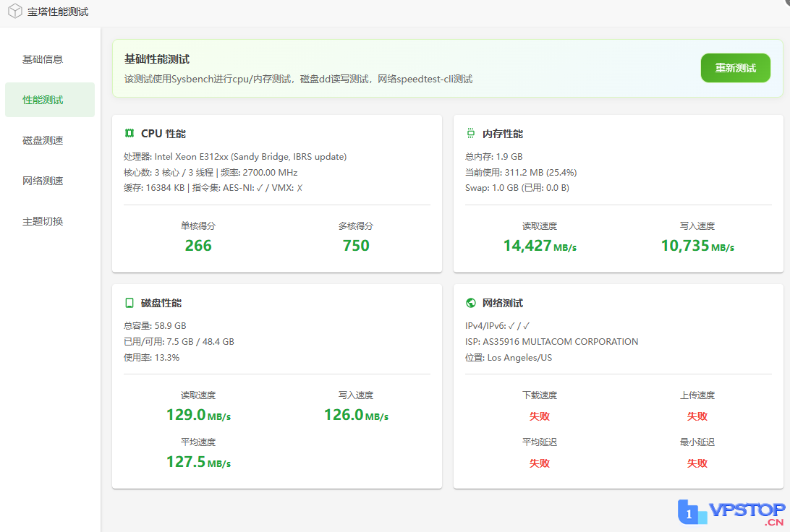Click the single-core score 266
This screenshot has height=532, width=790.
click(198, 246)
